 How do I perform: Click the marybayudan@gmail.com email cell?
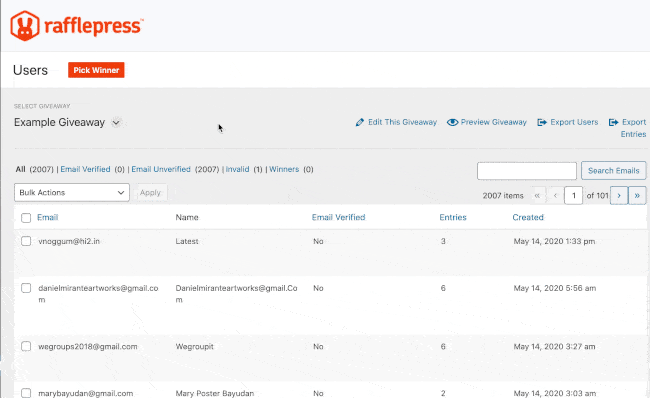pos(85,393)
